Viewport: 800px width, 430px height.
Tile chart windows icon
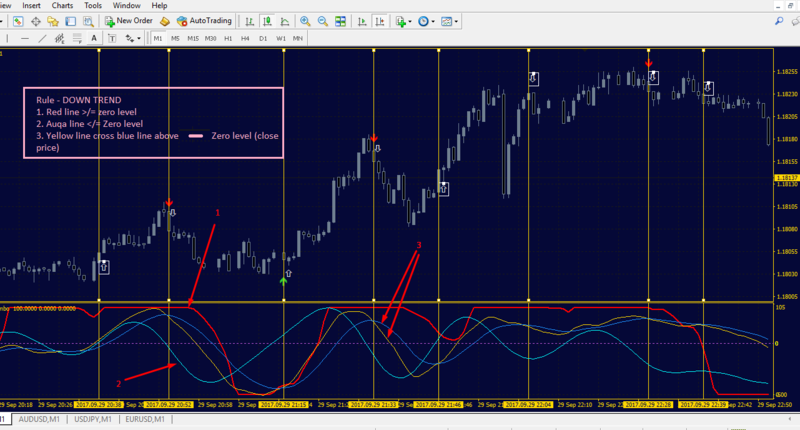tap(340, 21)
